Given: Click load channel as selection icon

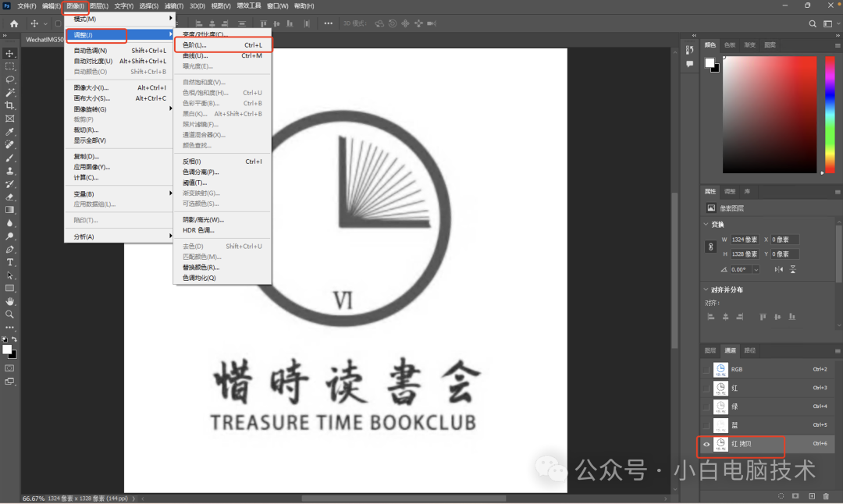Looking at the screenshot, I should click(781, 496).
